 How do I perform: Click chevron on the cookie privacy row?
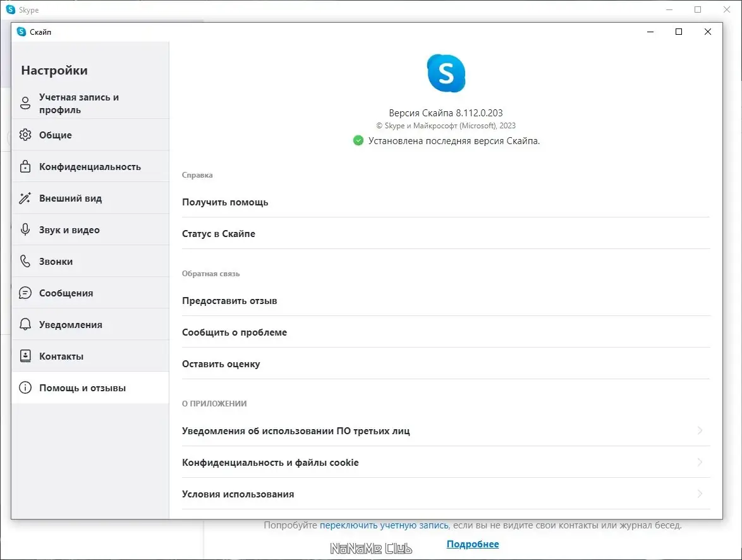click(700, 463)
